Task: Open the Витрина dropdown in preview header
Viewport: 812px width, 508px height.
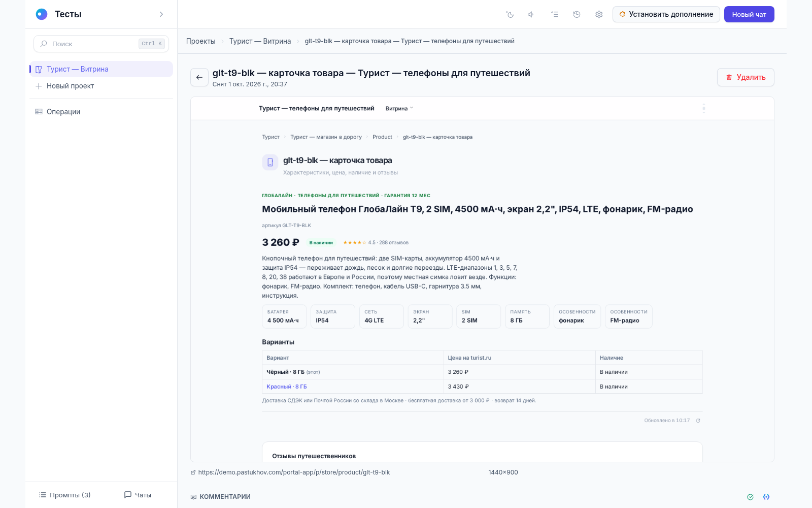Action: [x=399, y=108]
